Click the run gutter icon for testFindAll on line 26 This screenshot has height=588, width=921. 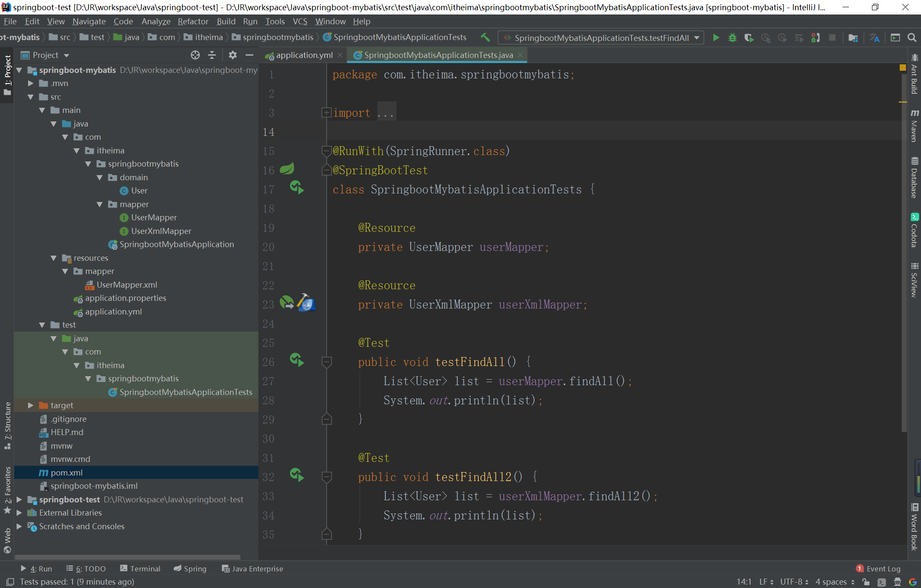pyautogui.click(x=297, y=360)
